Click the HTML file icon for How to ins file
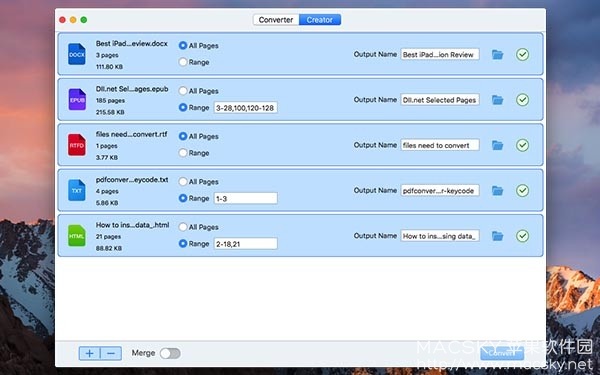 pos(77,235)
